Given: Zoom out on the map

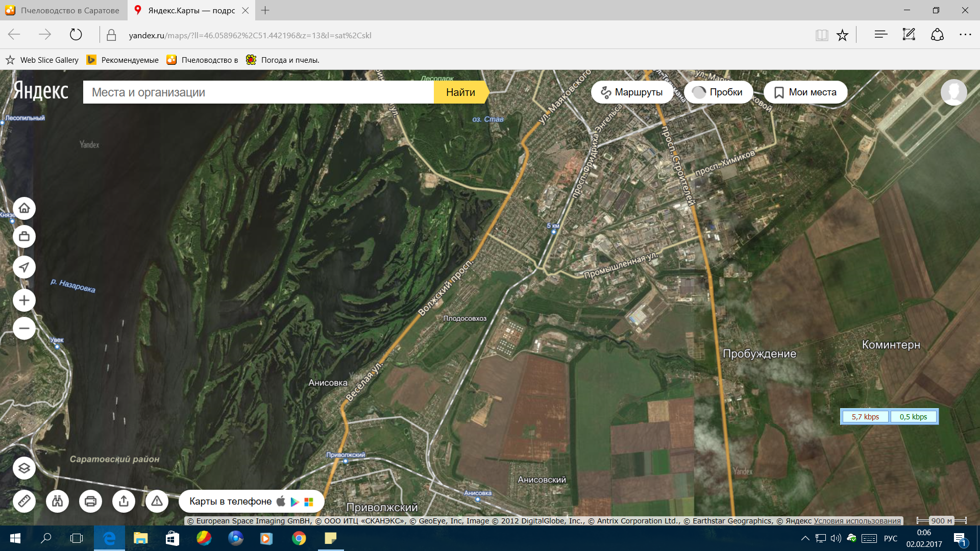Looking at the screenshot, I should (24, 328).
